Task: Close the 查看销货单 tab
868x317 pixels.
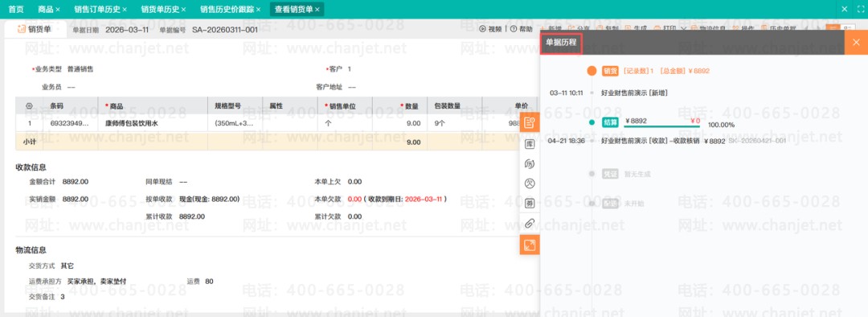Action: click(x=317, y=10)
